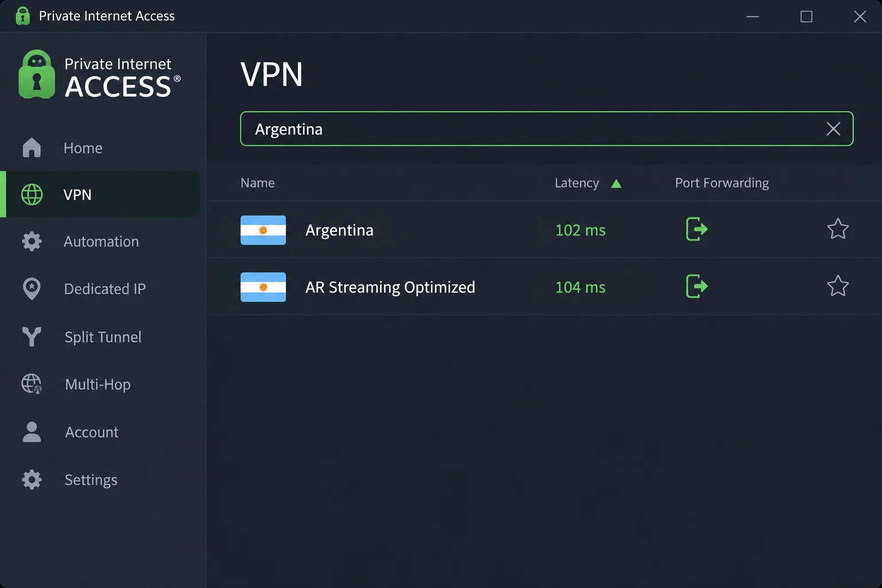Image resolution: width=882 pixels, height=588 pixels.
Task: Open Automation settings in the sidebar
Action: (x=100, y=241)
